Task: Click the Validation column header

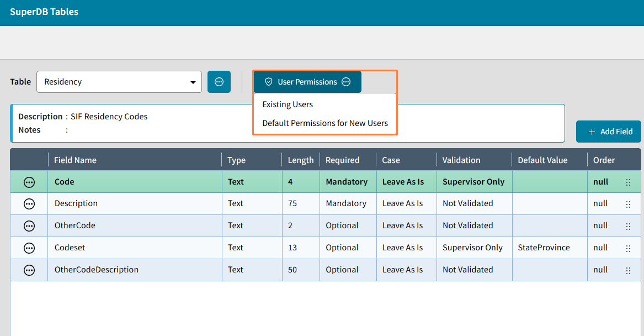Action: 461,160
